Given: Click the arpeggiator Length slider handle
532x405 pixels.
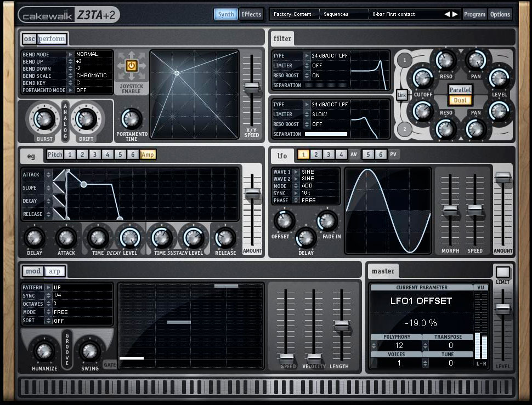Looking at the screenshot, I should [341, 326].
